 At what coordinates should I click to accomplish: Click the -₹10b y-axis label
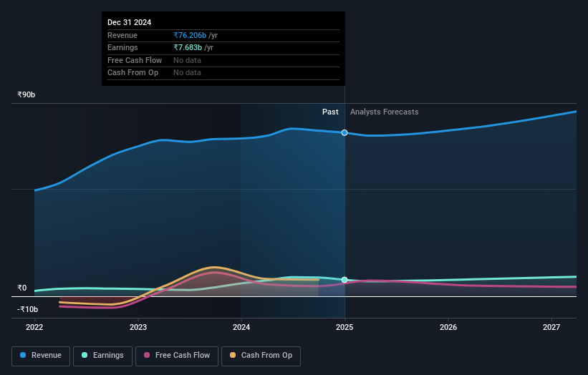pos(28,309)
